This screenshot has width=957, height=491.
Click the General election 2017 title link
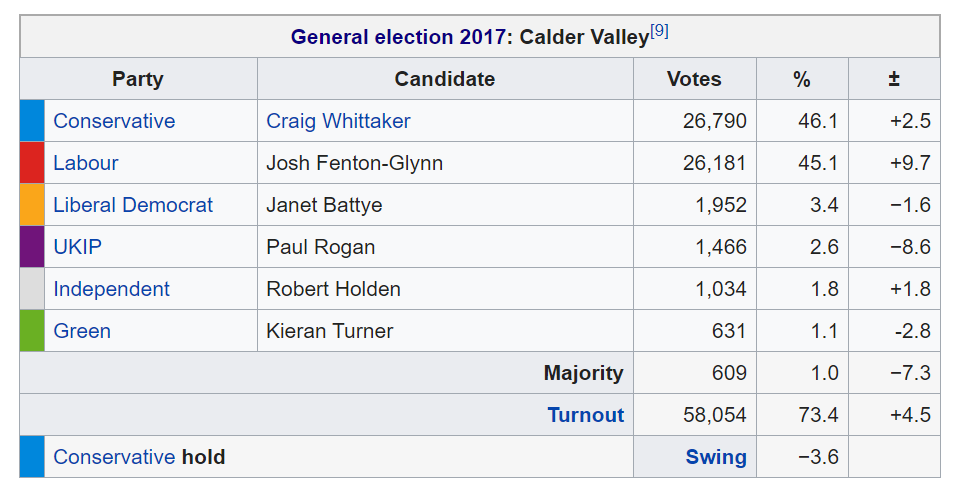pyautogui.click(x=400, y=37)
